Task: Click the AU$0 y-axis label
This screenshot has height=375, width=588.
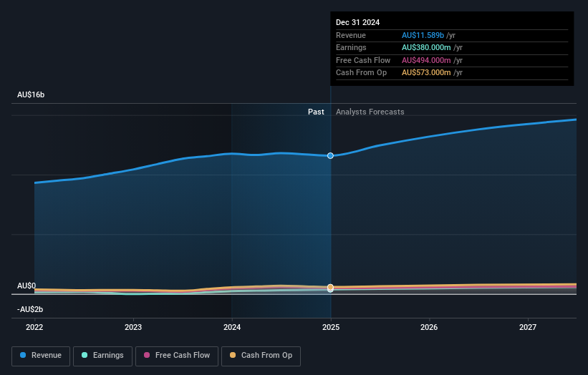Action: tap(26, 286)
